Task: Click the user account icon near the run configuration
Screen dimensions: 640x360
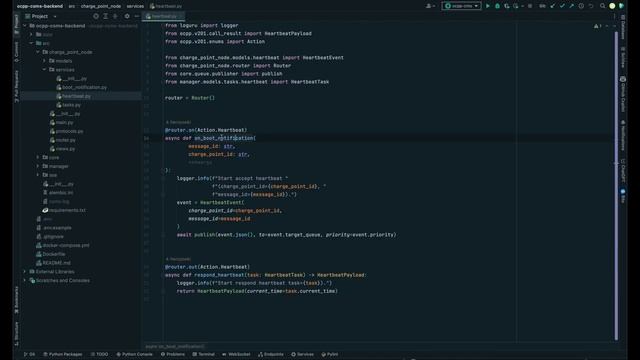Action: tap(429, 6)
